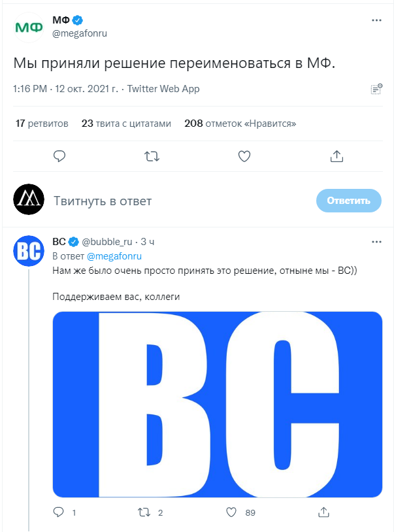Like the main МФ tweet
Screen dimensions: 394x532
244,156
